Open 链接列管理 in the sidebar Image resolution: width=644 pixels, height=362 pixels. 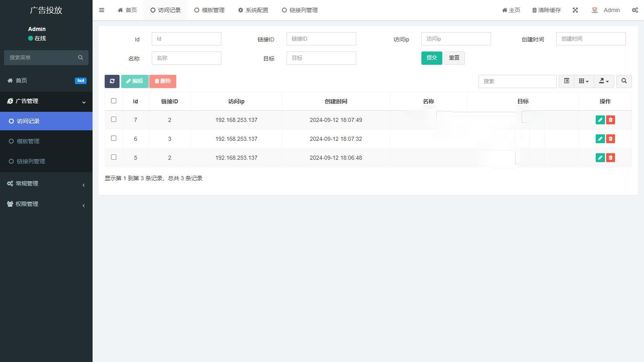(x=31, y=161)
